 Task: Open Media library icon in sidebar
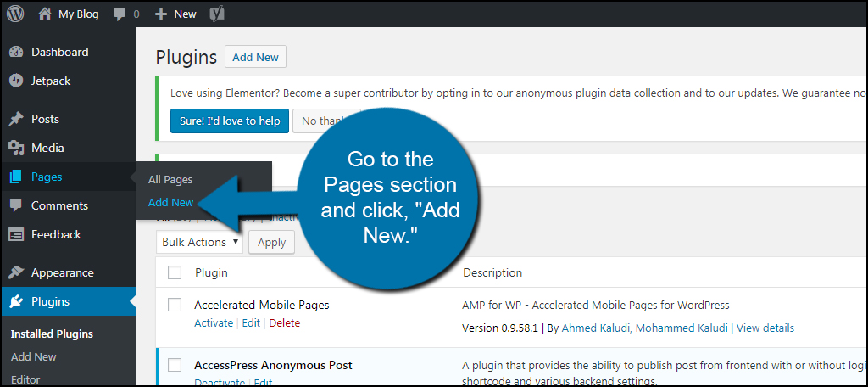tap(16, 148)
